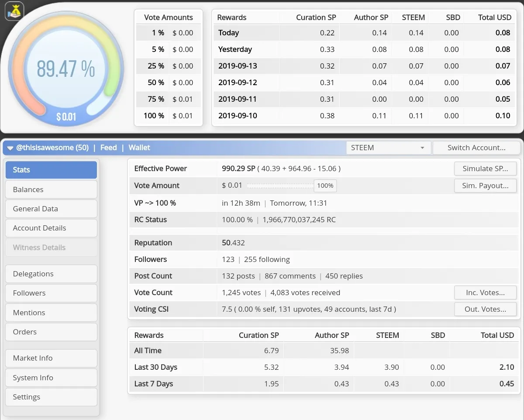Viewport: 524px width, 420px height.
Task: Select the 25 % vote amount row
Action: coord(169,66)
